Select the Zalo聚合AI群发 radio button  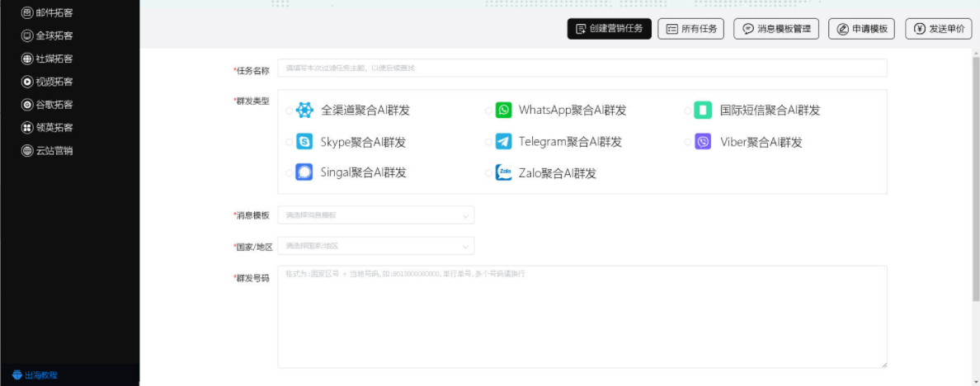488,173
